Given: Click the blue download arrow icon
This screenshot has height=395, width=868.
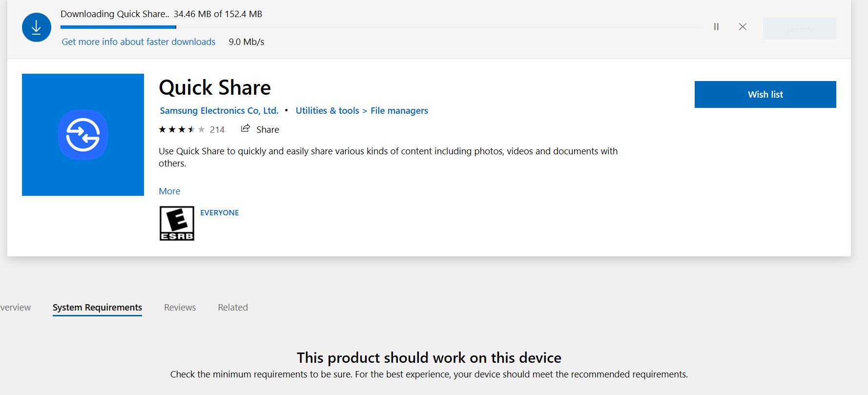Looking at the screenshot, I should tap(37, 27).
